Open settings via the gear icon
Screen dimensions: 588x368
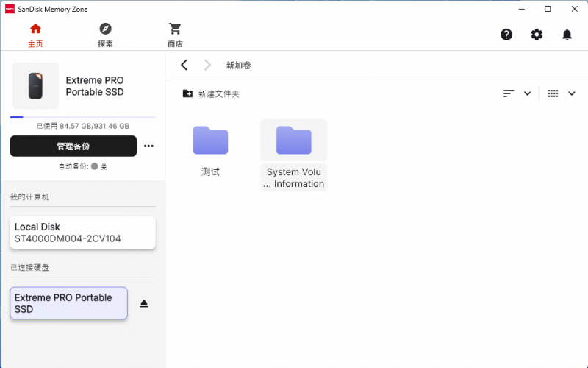click(x=537, y=35)
